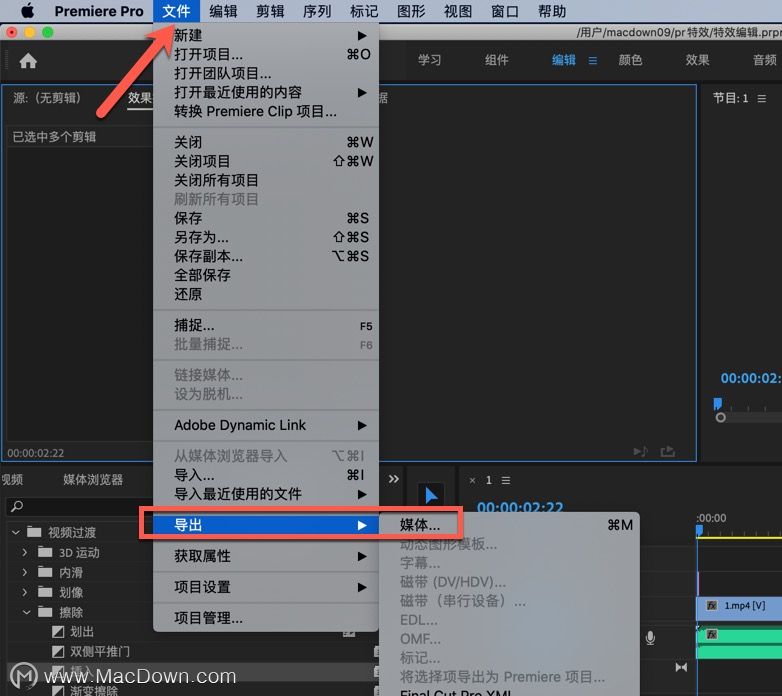Go to the Home screen icon
The width and height of the screenshot is (782, 696).
[x=28, y=61]
